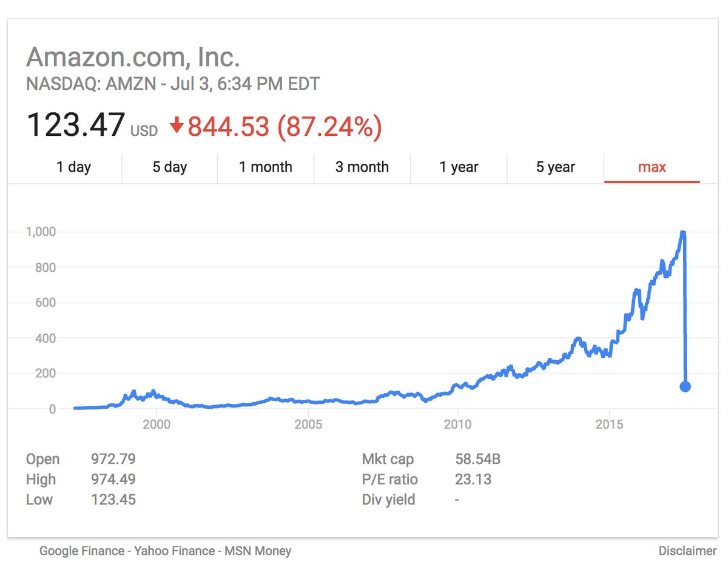The width and height of the screenshot is (728, 572).
Task: Click the 2015 year axis label
Action: pyautogui.click(x=608, y=425)
